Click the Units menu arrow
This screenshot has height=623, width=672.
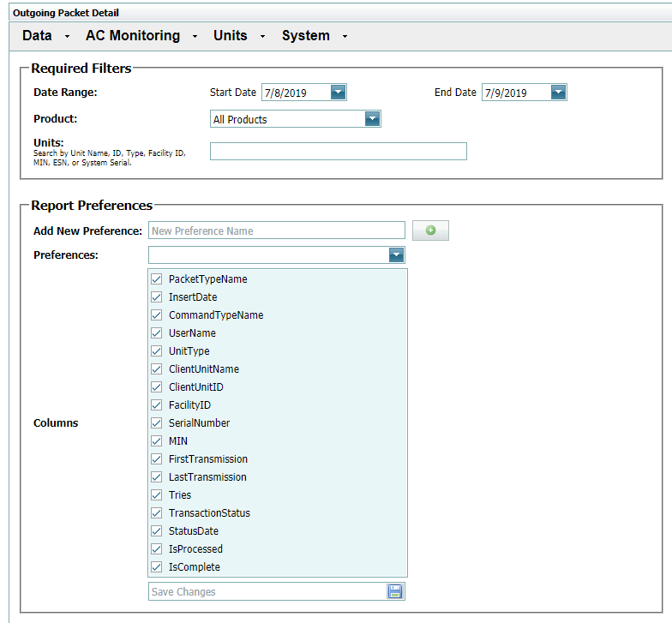click(x=262, y=37)
